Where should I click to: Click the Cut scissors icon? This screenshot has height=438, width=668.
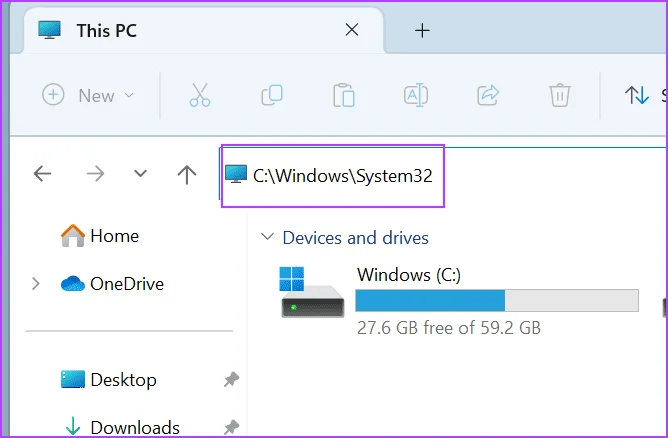pyautogui.click(x=200, y=95)
